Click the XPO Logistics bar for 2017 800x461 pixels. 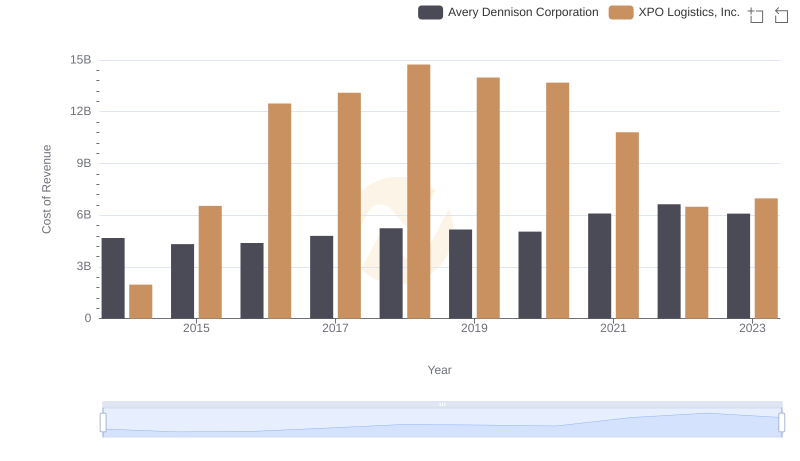(x=349, y=206)
